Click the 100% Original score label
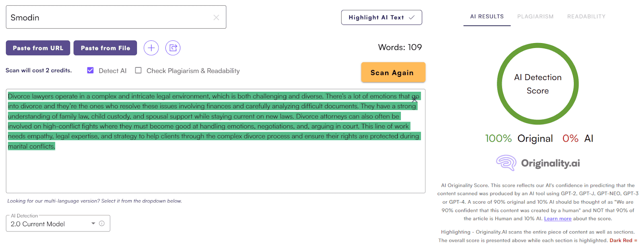The width and height of the screenshot is (644, 246). click(519, 139)
